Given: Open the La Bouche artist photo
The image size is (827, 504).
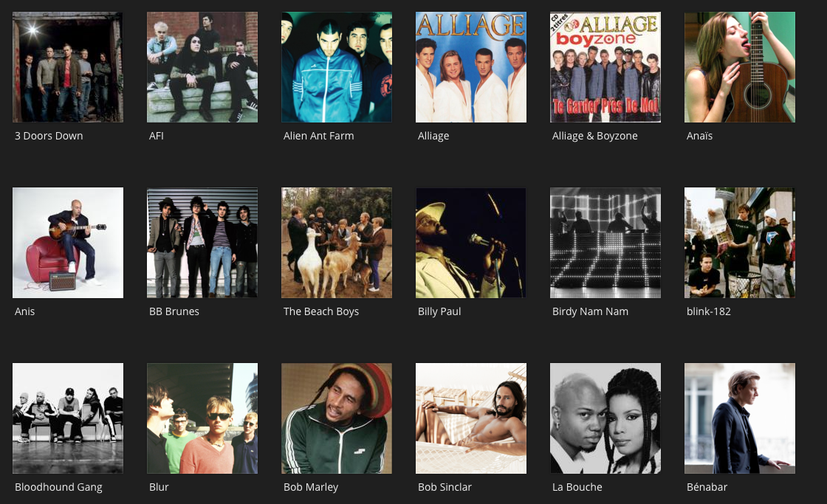Looking at the screenshot, I should (605, 418).
